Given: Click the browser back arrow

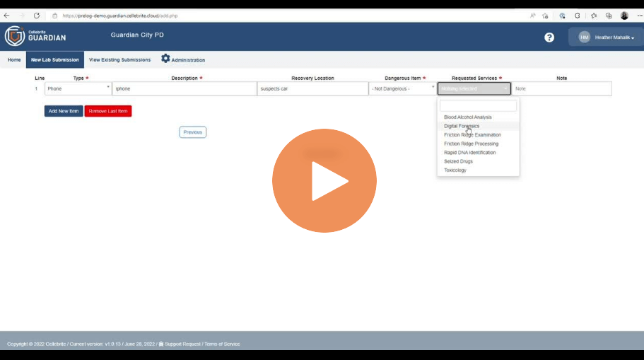Looking at the screenshot, I should 6,16.
